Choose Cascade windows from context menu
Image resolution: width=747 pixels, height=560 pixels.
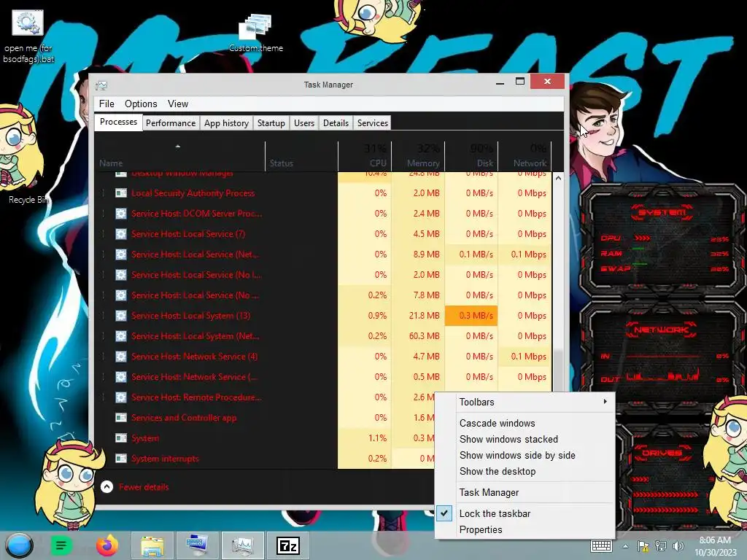(525, 423)
